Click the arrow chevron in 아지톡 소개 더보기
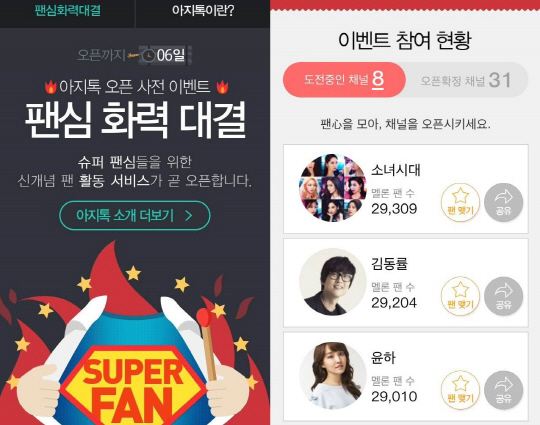 [x=189, y=216]
